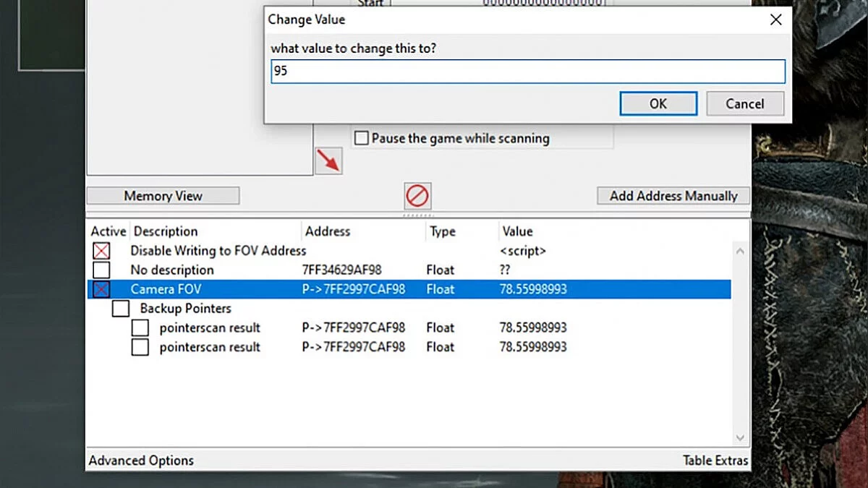868x488 pixels.
Task: Click the first pointerscan result address
Action: click(354, 328)
